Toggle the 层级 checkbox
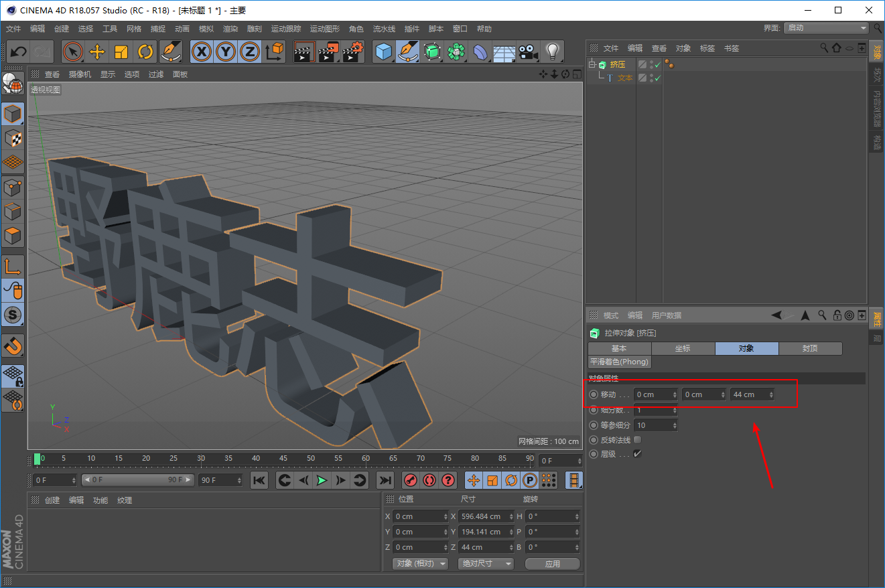Viewport: 885px width, 588px height. click(x=637, y=454)
